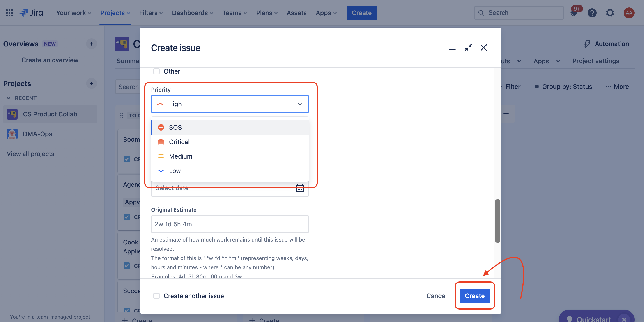Collapse the RECENT projects section

(9, 98)
